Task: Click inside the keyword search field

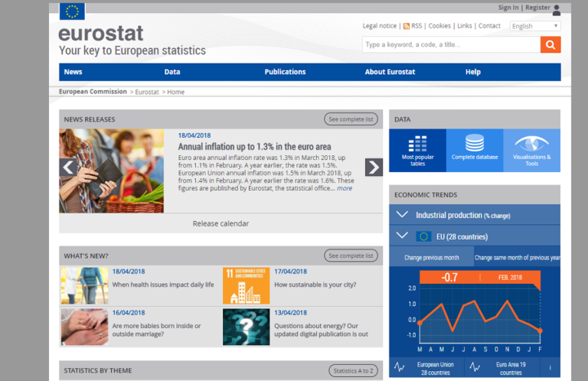Action: click(x=451, y=44)
